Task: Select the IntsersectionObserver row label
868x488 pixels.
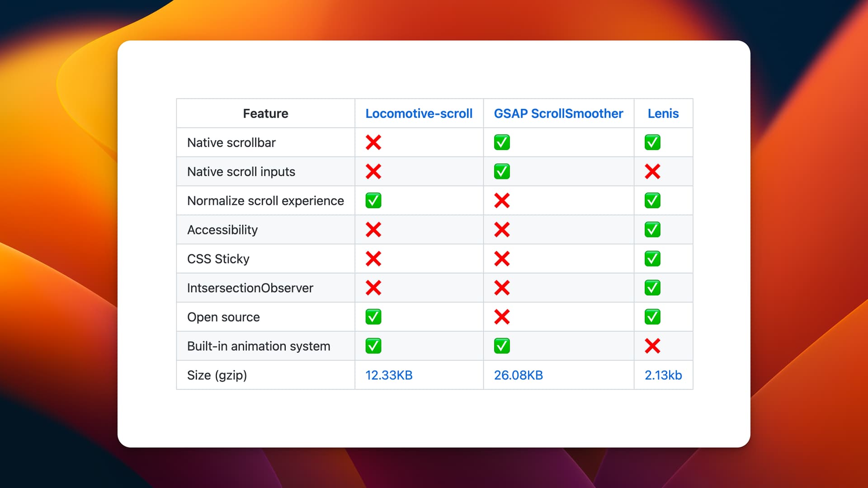Action: 250,288
